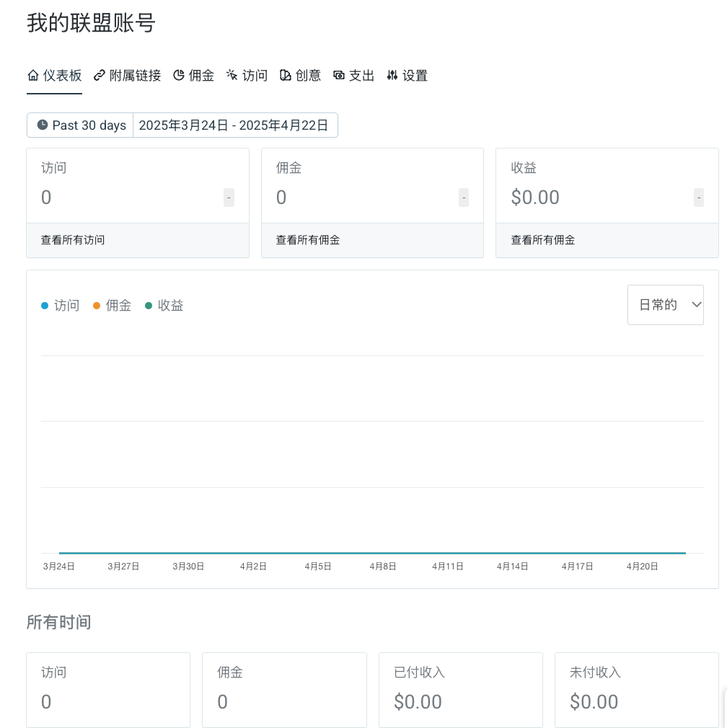727x728 pixels.
Task: Click the 4月8日 point on the chart axis
Action: click(383, 567)
